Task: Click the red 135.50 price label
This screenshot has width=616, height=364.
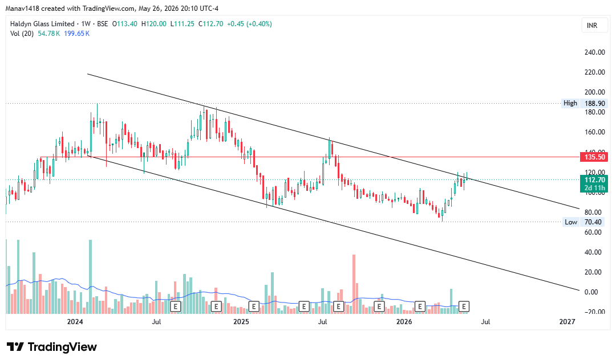Action: tap(594, 157)
